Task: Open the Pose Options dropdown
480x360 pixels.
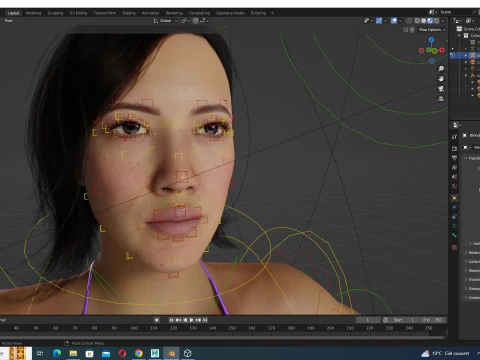Action: 432,30
